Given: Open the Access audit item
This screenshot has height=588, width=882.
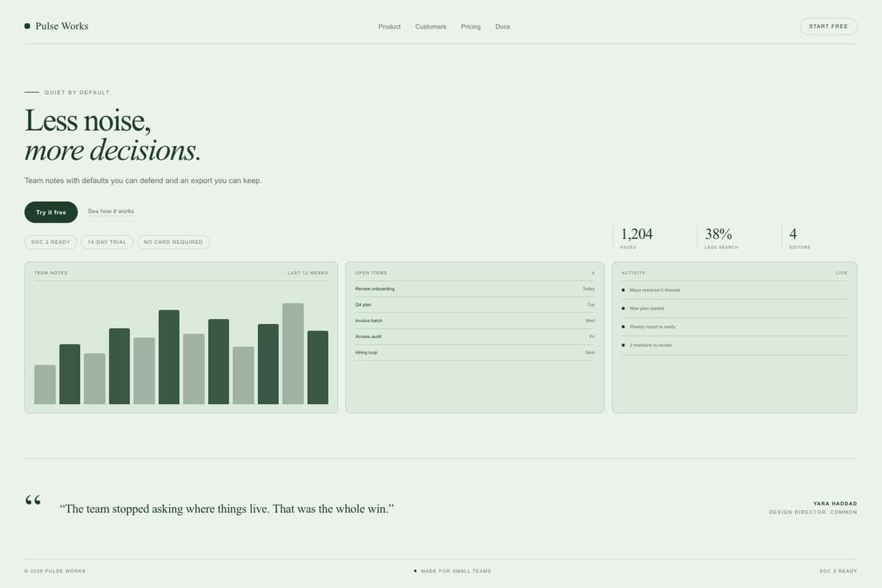Looking at the screenshot, I should click(475, 337).
